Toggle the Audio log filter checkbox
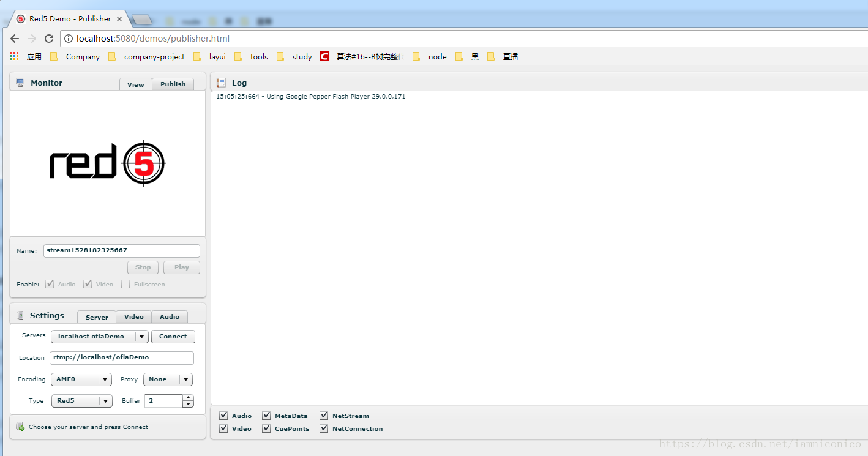The height and width of the screenshot is (456, 868). click(x=223, y=416)
